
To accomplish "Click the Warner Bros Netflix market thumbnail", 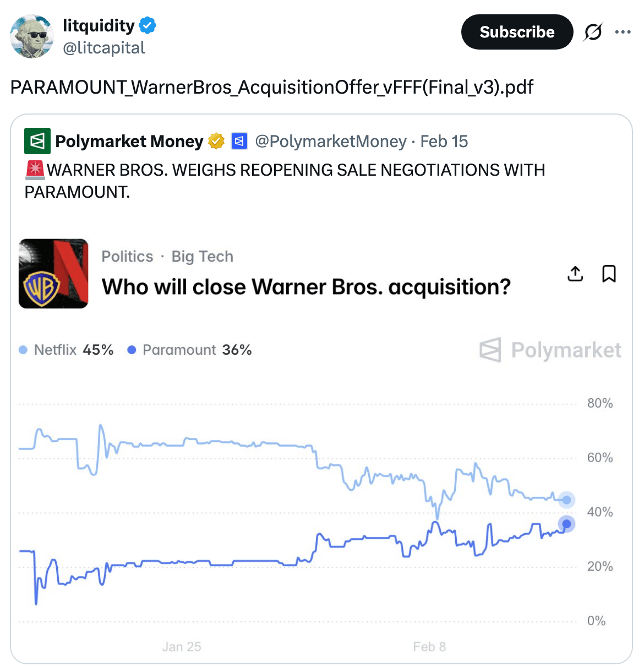I will coord(53,273).
